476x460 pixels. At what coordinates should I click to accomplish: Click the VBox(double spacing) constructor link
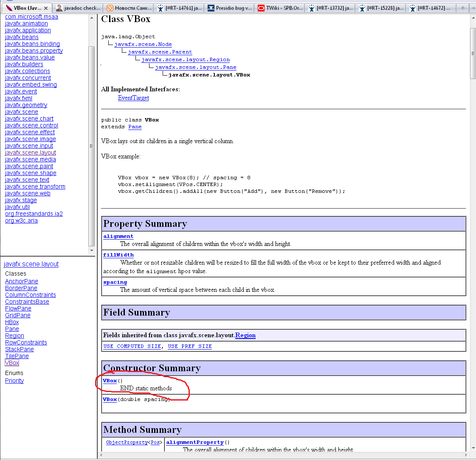point(110,399)
